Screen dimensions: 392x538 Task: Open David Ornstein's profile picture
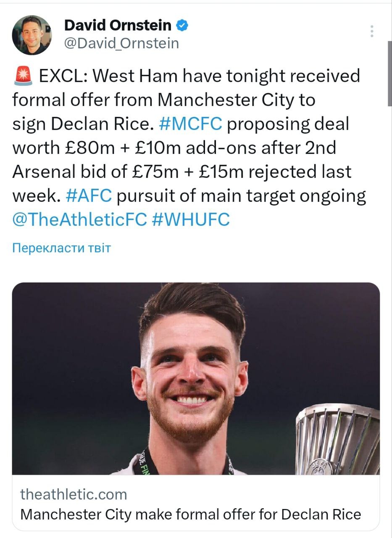click(32, 35)
